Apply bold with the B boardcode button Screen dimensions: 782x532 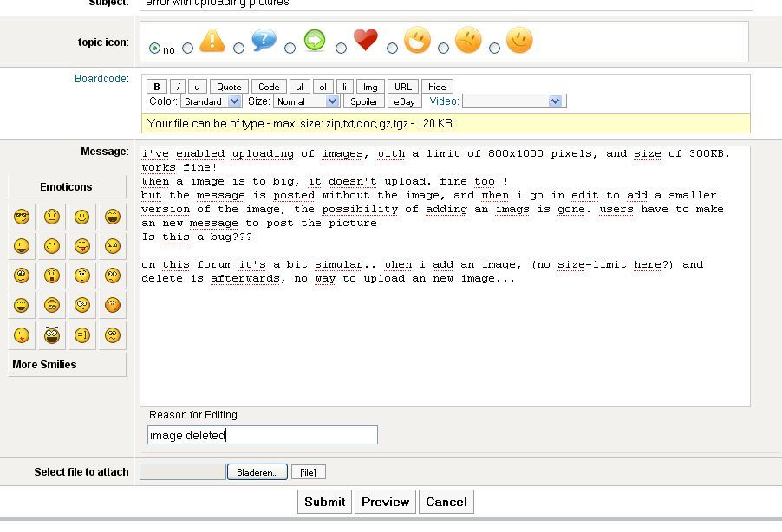click(x=157, y=87)
